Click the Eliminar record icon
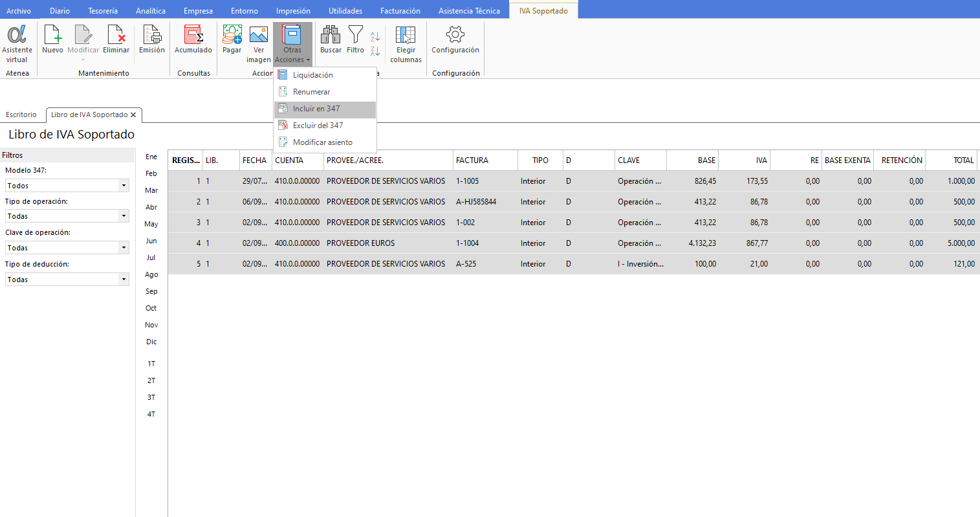This screenshot has width=980, height=517. point(116,40)
